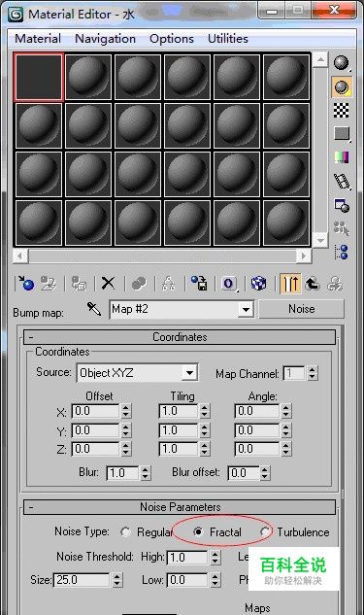Select Fractal noise type
364x615 pixels.
[x=198, y=531]
